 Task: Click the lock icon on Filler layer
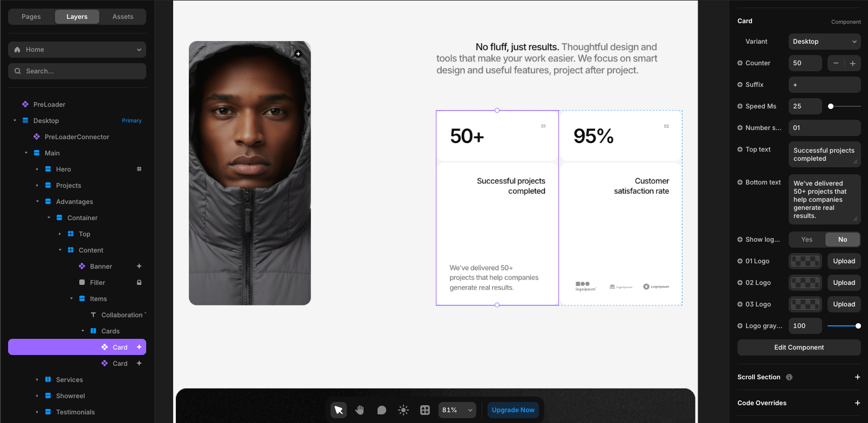pyautogui.click(x=139, y=283)
